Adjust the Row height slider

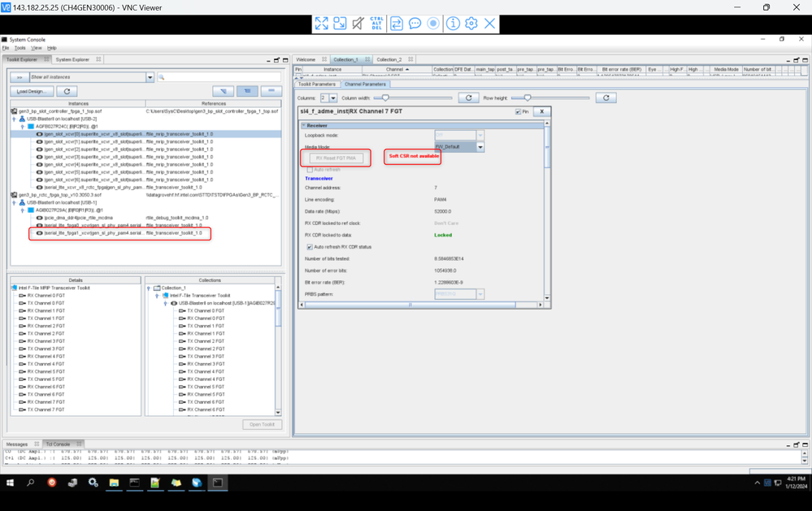point(528,98)
